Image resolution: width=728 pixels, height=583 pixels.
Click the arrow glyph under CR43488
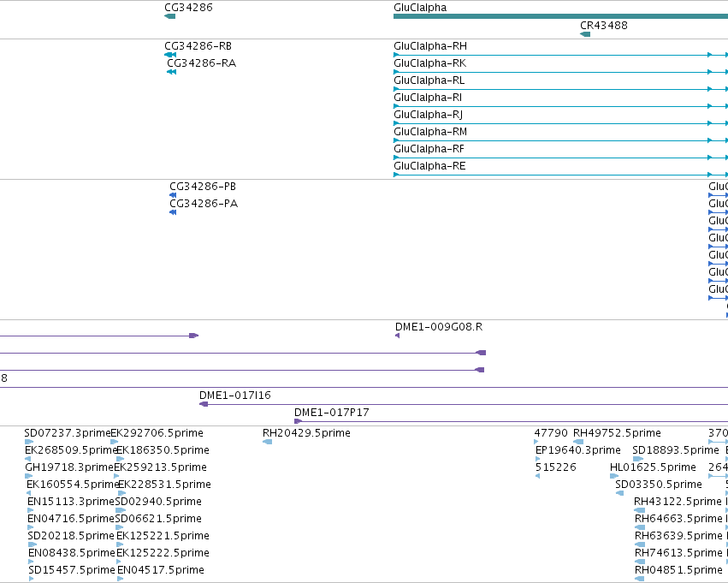pos(585,34)
